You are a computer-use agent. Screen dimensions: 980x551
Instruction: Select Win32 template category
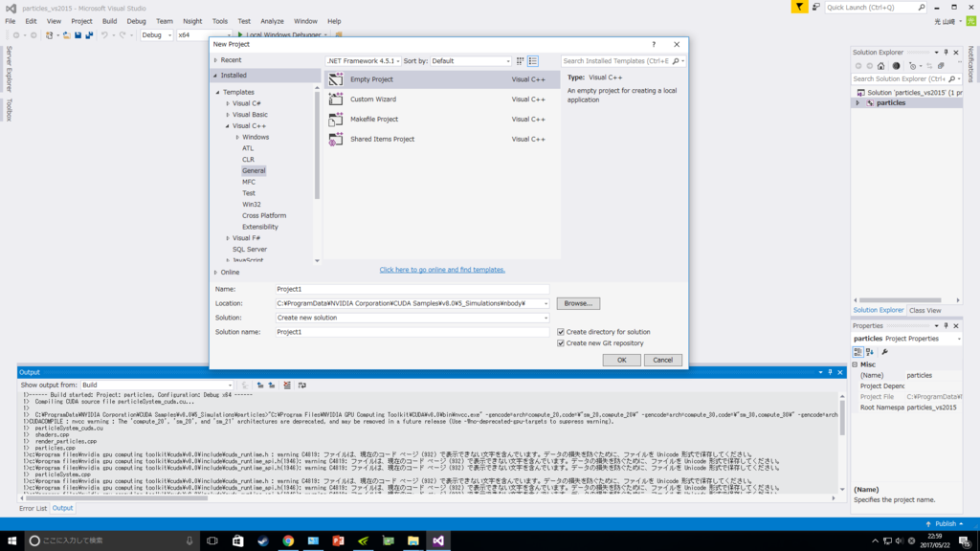pos(252,205)
